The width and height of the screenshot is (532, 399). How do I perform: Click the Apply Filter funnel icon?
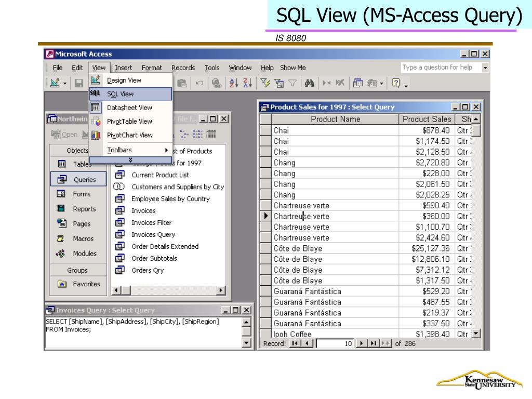(x=292, y=83)
